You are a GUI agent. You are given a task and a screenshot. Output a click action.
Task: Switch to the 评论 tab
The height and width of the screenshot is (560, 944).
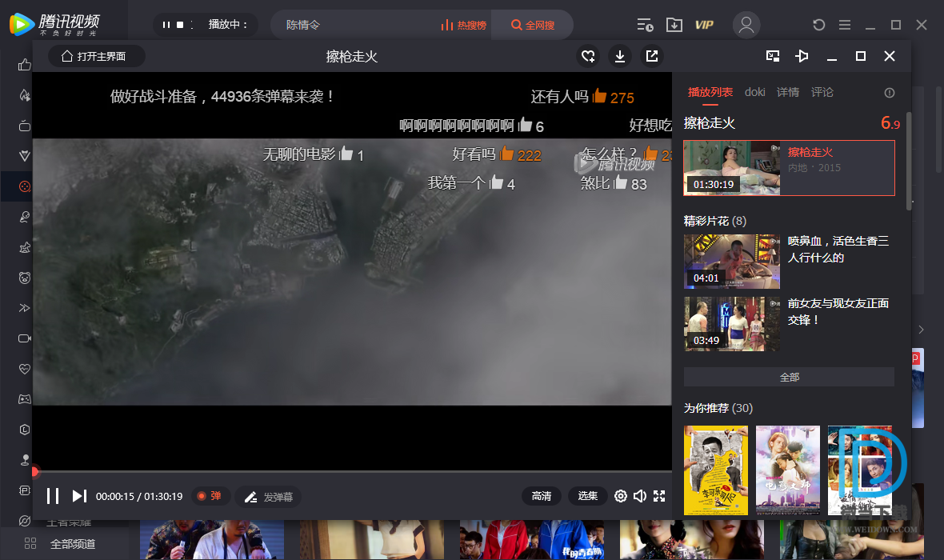coord(822,92)
